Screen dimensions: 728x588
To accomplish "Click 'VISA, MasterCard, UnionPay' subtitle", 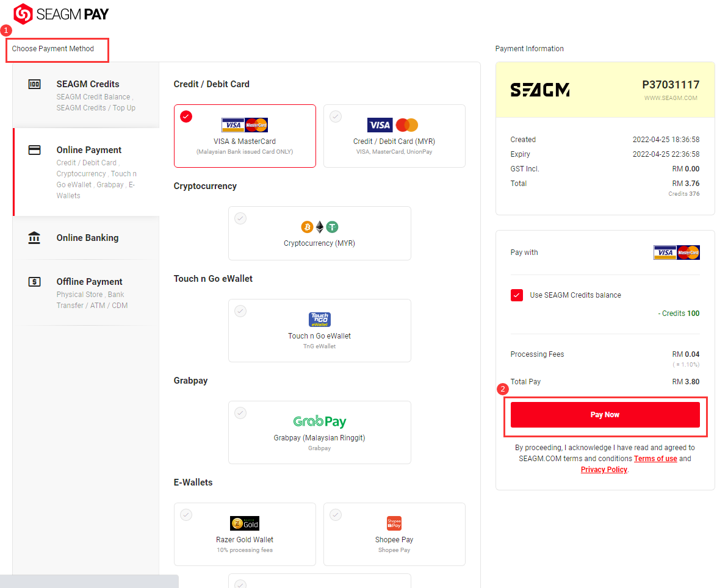I will [394, 152].
